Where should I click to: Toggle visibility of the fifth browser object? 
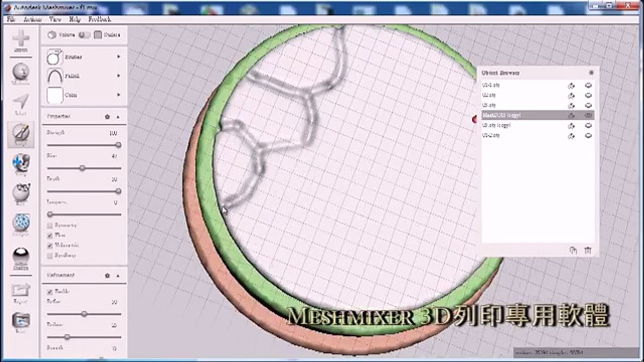pos(588,126)
